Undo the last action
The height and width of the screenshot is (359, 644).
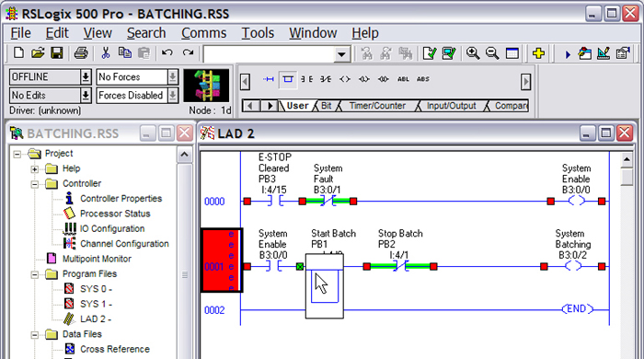tap(167, 53)
